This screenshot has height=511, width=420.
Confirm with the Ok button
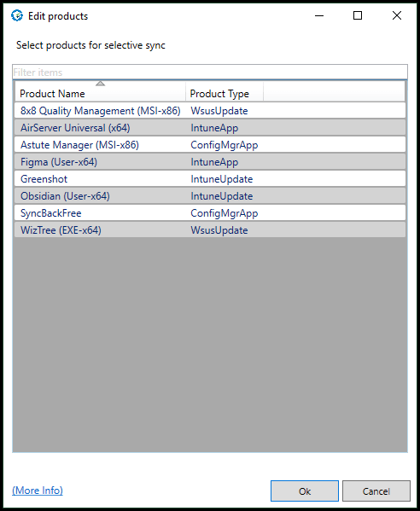tap(305, 491)
